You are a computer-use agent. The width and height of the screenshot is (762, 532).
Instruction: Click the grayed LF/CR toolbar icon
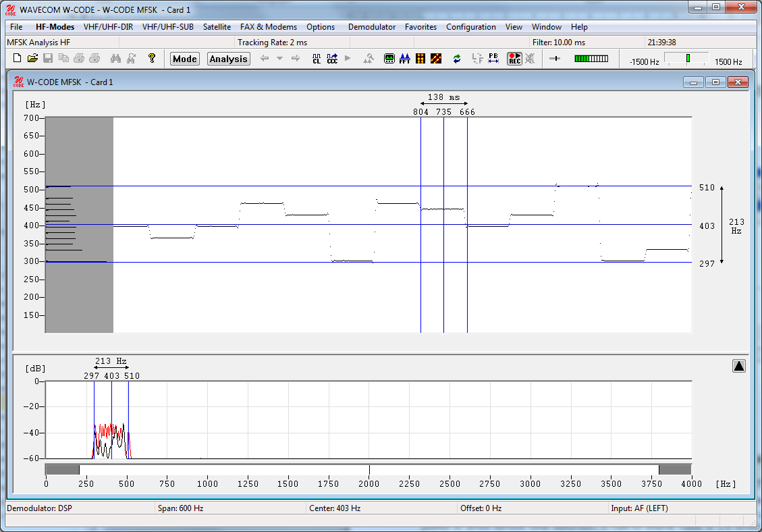pyautogui.click(x=478, y=58)
